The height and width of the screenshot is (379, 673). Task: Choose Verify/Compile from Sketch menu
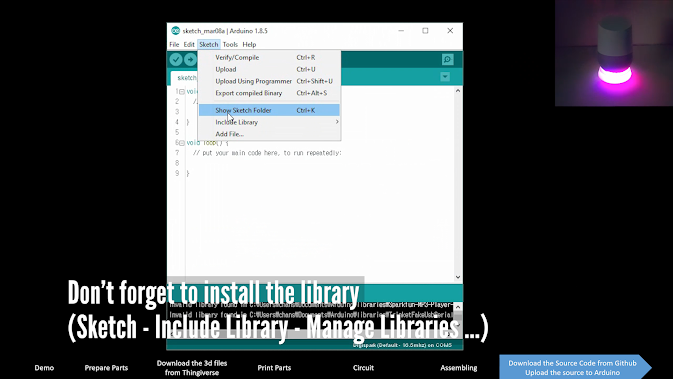click(x=269, y=57)
